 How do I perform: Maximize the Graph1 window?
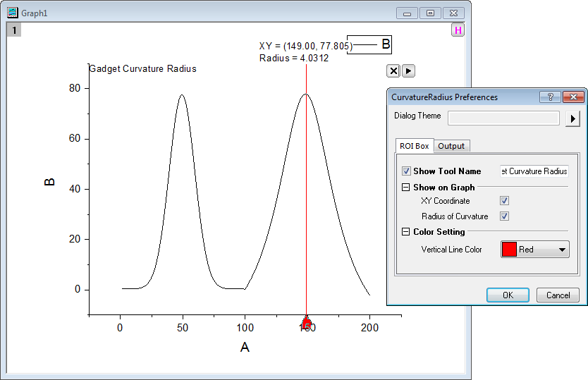point(430,13)
